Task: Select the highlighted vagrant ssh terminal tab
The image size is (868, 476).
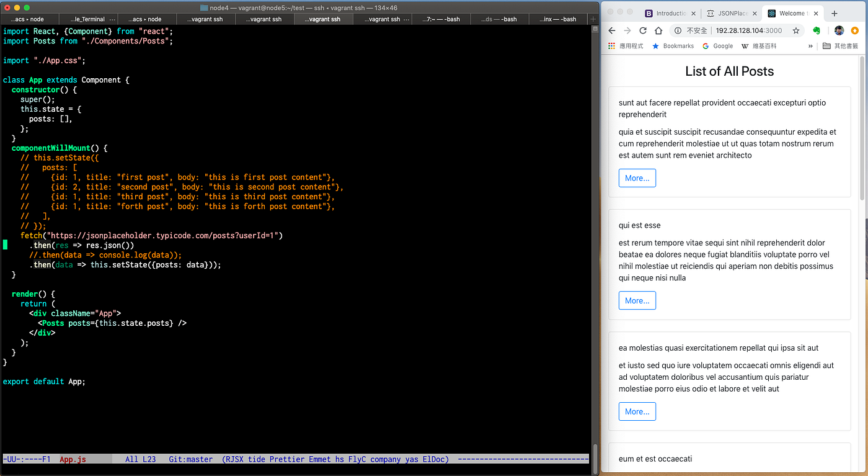Action: [322, 19]
